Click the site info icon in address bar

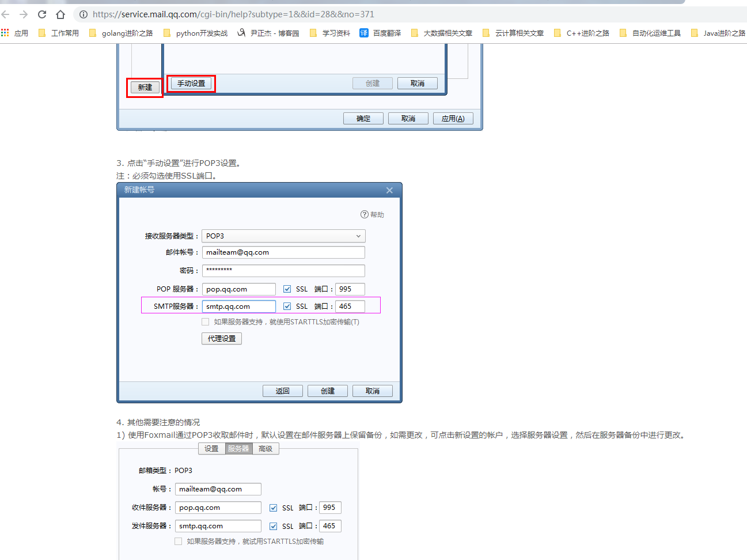(x=84, y=14)
